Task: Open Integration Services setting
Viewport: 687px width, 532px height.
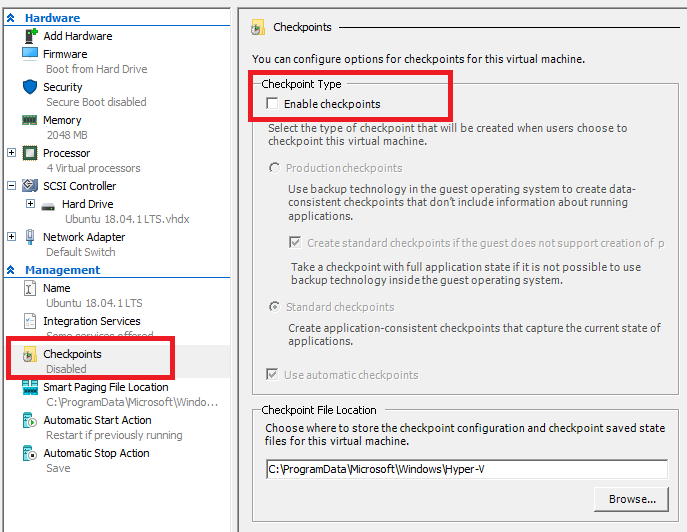Action: click(x=92, y=321)
